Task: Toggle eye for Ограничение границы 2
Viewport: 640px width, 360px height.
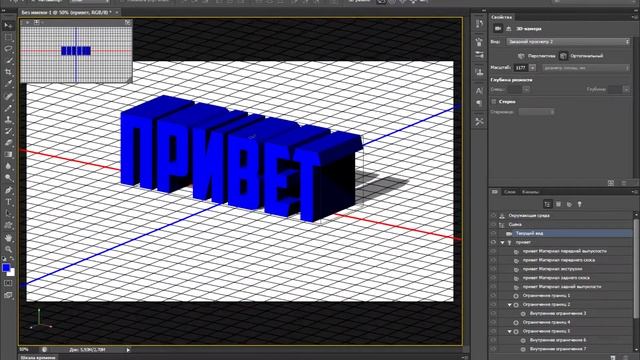Action: (x=493, y=304)
